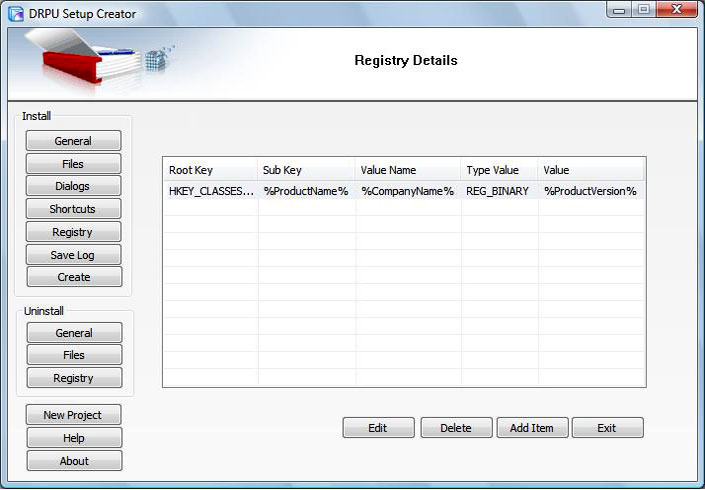Screen dimensions: 705x490
Task: Open the Help button
Action: click(74, 438)
